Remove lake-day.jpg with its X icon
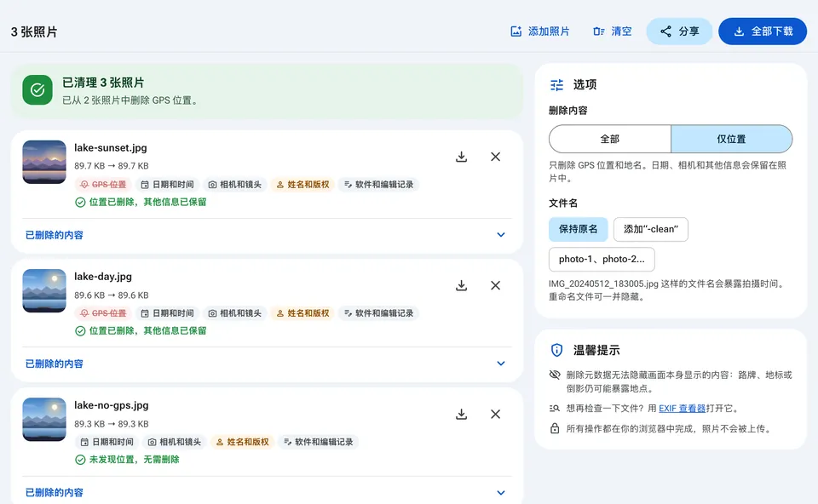Screen dimensions: 818x504 pyautogui.click(x=496, y=285)
